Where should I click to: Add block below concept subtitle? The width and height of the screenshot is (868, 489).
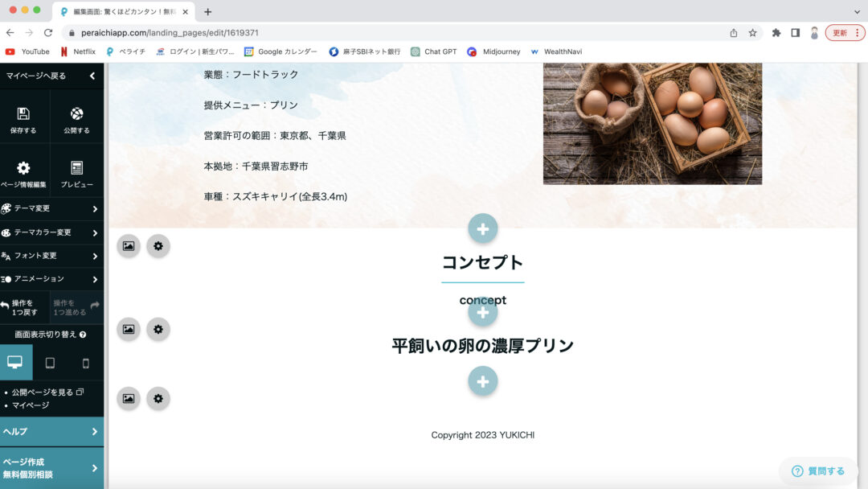click(483, 312)
